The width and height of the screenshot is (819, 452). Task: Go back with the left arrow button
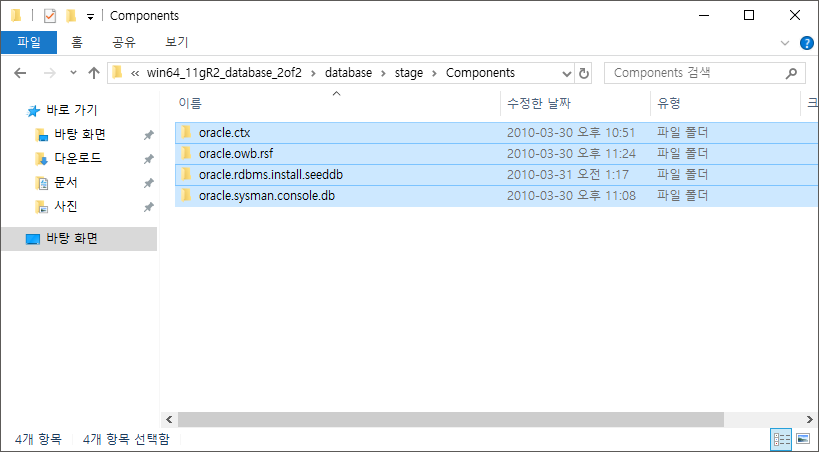(x=20, y=73)
